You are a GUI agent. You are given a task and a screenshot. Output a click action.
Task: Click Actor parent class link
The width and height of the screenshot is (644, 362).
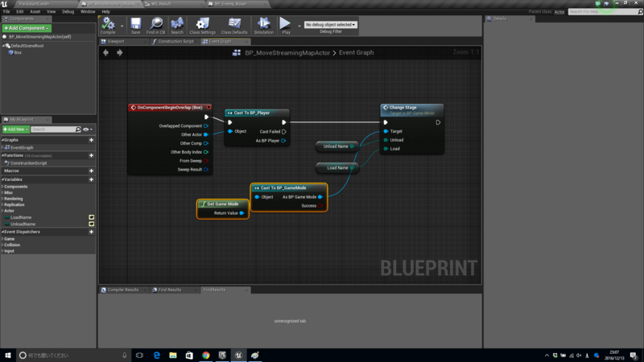point(559,12)
